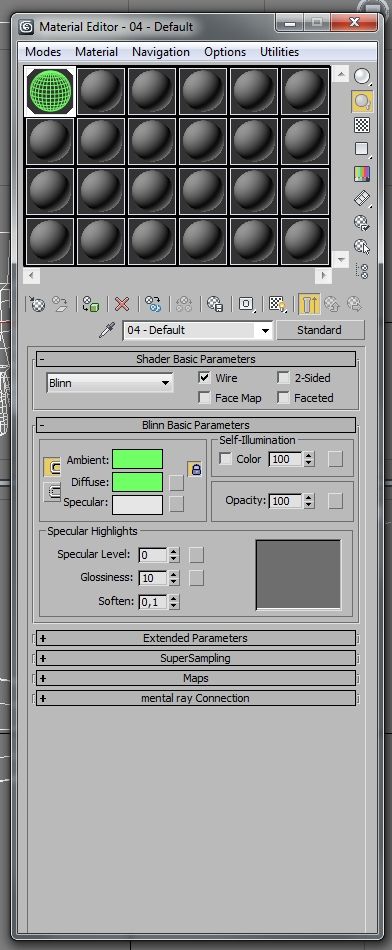This screenshot has width=392, height=950.
Task: Click the Put to Library icon
Action: click(x=214, y=304)
